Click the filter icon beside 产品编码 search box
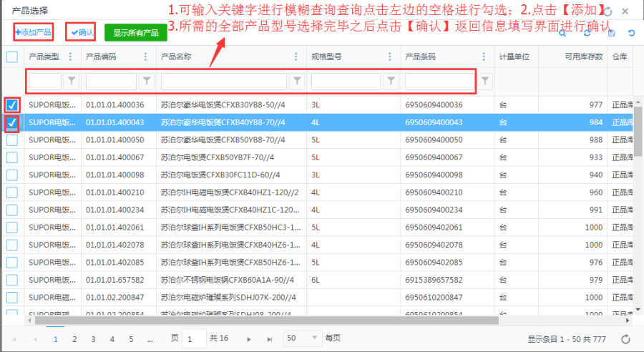 [x=146, y=82]
